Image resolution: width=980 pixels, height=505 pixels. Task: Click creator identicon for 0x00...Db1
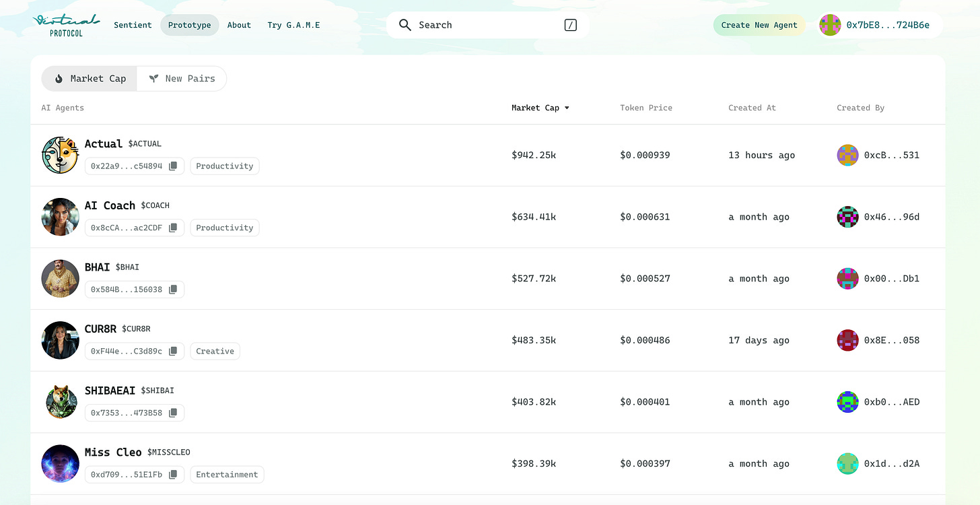(847, 279)
